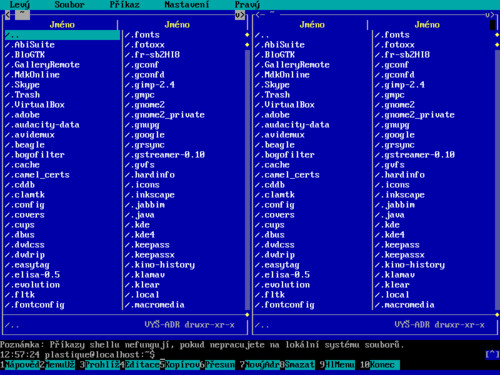Open the Nastavení menu
The width and height of the screenshot is (500, 375).
click(187, 5)
